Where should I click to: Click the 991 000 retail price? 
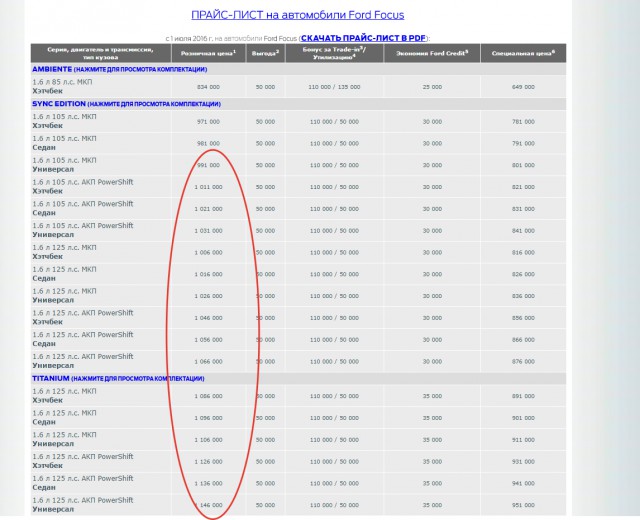[208, 165]
